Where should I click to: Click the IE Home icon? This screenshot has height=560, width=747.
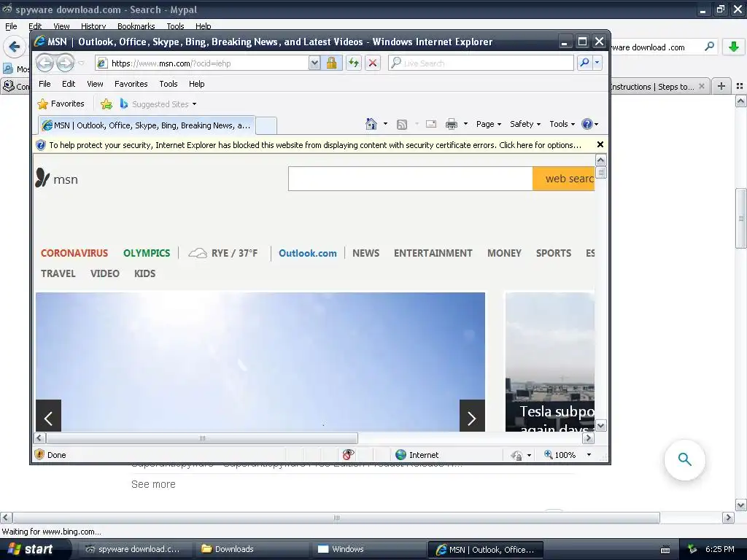point(371,124)
